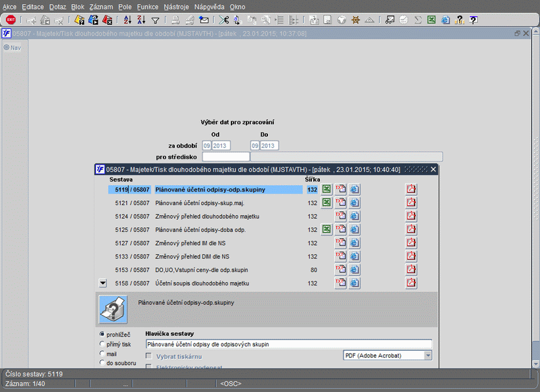Click the main window scrollbar down arrow
Viewport: 540px width, 392px height.
coord(535,364)
